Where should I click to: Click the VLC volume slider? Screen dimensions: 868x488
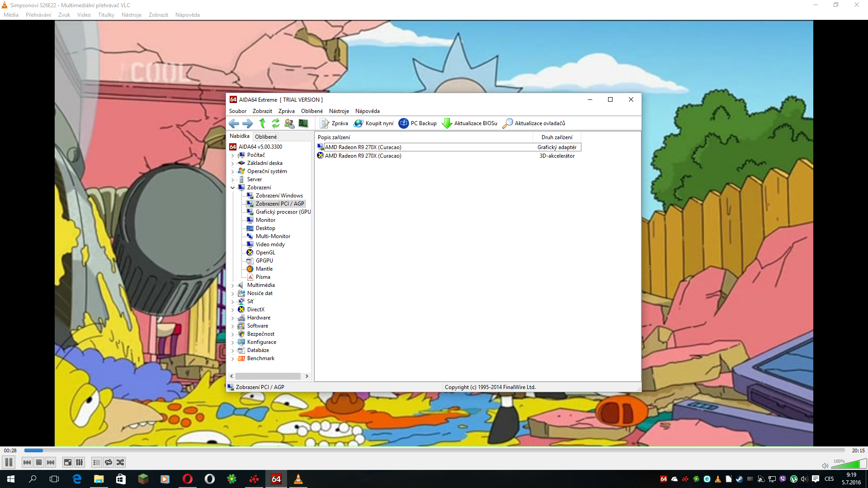point(849,465)
